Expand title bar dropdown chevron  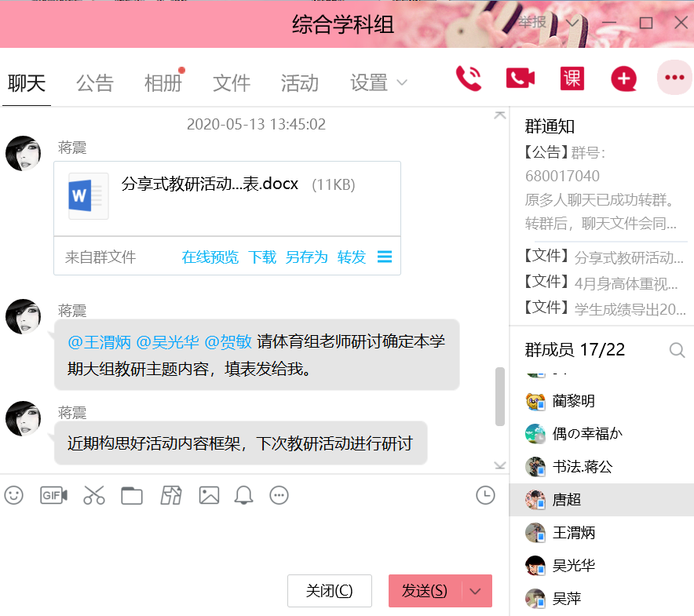[572, 23]
